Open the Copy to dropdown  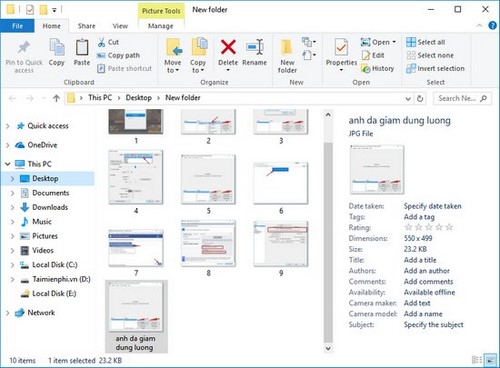coord(198,66)
